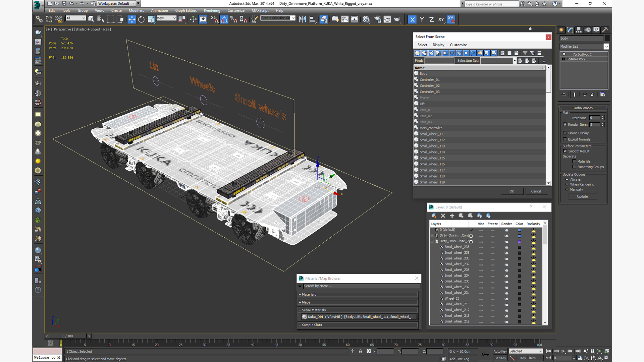Click object color swatch next to Body name
This screenshot has width=644, height=362.
click(x=607, y=39)
